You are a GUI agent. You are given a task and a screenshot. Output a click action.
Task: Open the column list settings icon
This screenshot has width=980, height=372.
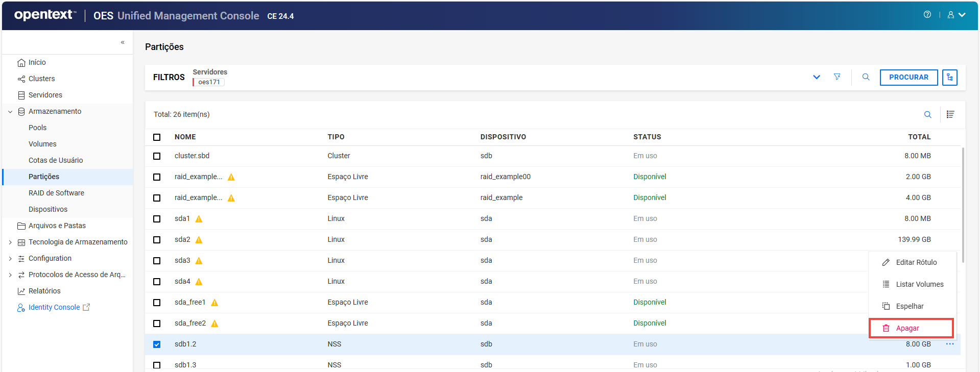pos(950,115)
